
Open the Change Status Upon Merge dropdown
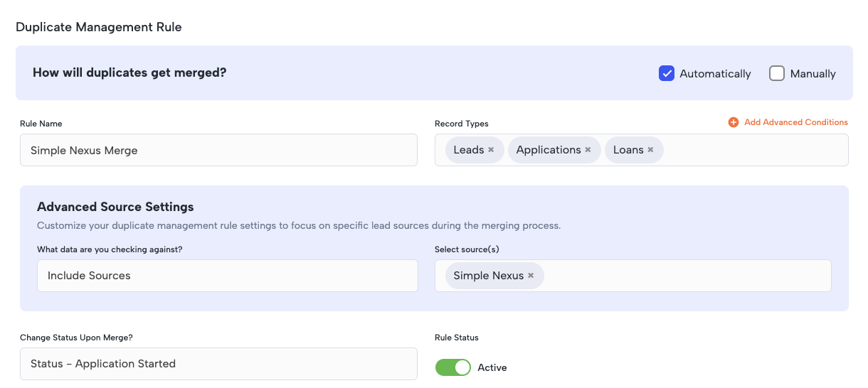218,364
